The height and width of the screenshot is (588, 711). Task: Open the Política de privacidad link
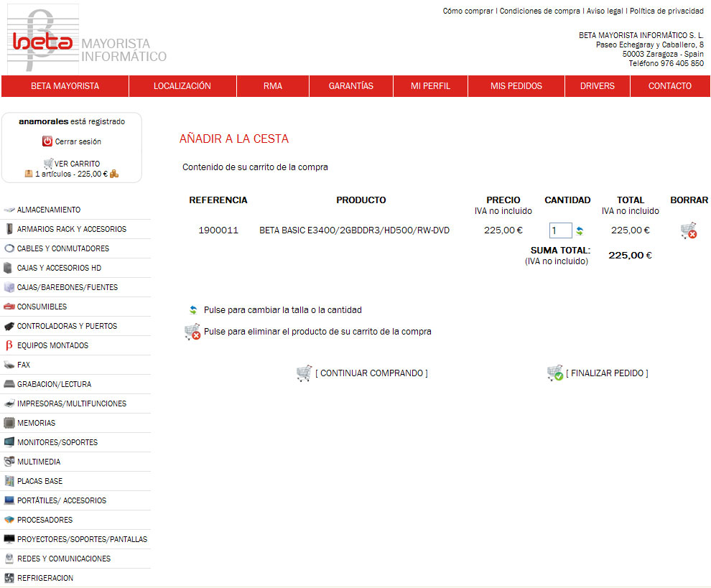pos(666,11)
